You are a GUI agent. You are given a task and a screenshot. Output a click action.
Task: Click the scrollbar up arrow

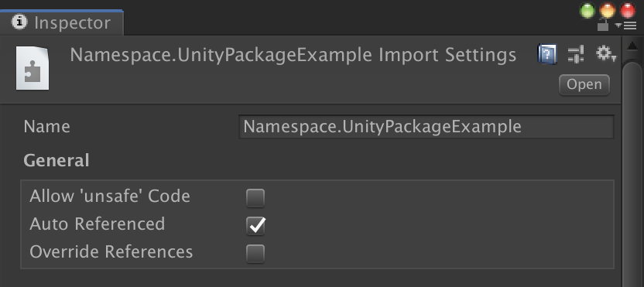tap(632, 46)
